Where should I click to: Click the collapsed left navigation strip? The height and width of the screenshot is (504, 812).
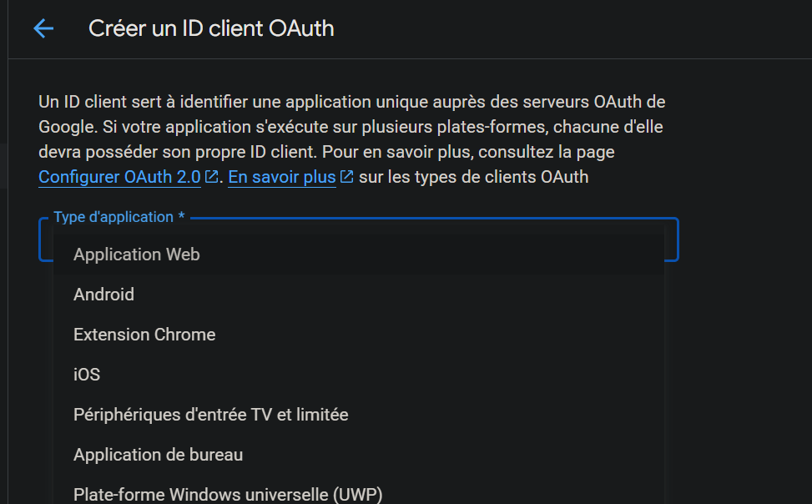3,252
